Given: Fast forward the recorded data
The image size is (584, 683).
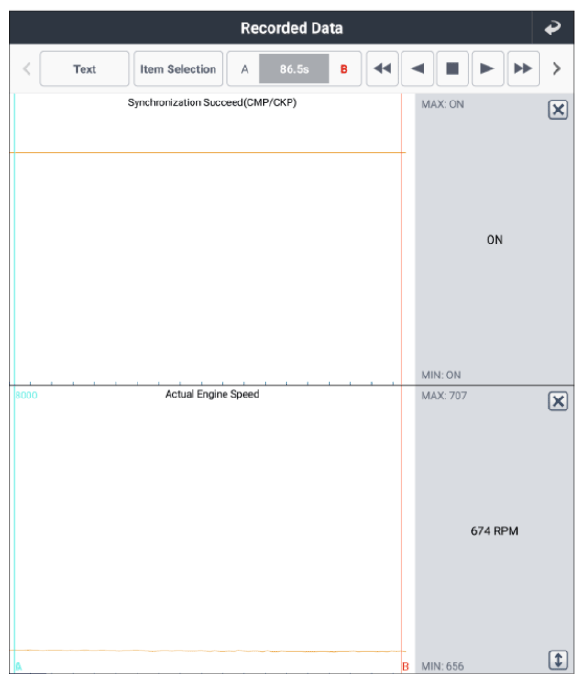Looking at the screenshot, I should (523, 68).
